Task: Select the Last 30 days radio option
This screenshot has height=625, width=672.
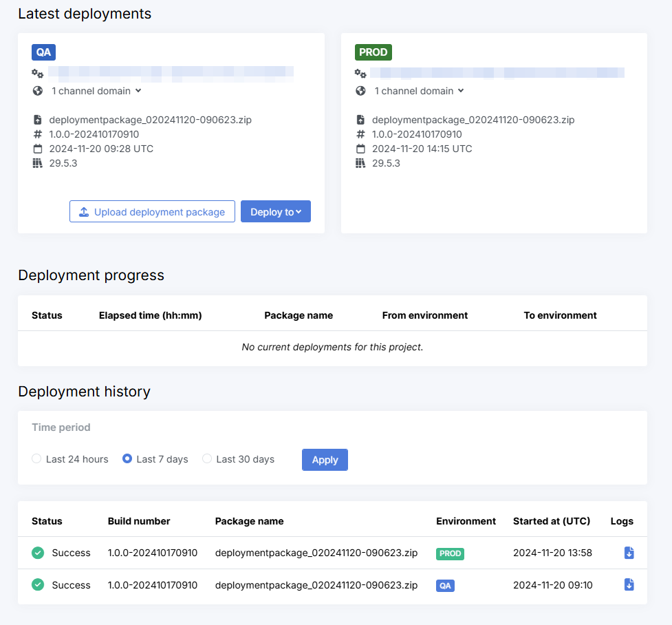Action: tap(207, 459)
